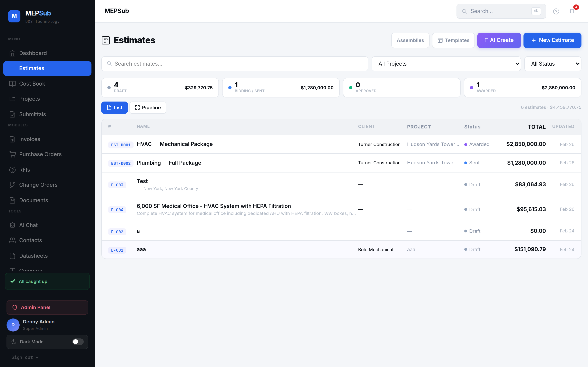Switch to the Pipeline view tab

pyautogui.click(x=148, y=107)
